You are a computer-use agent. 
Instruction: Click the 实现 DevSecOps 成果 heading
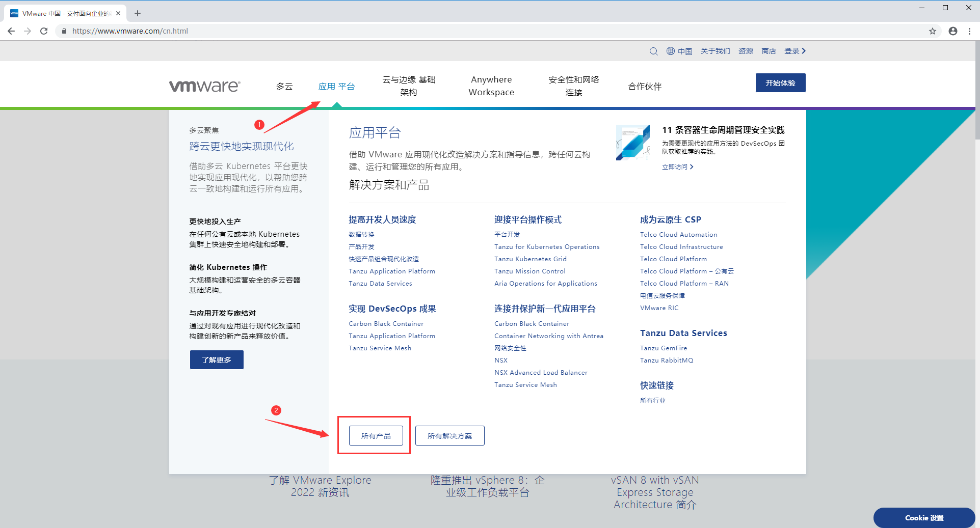pyautogui.click(x=392, y=309)
